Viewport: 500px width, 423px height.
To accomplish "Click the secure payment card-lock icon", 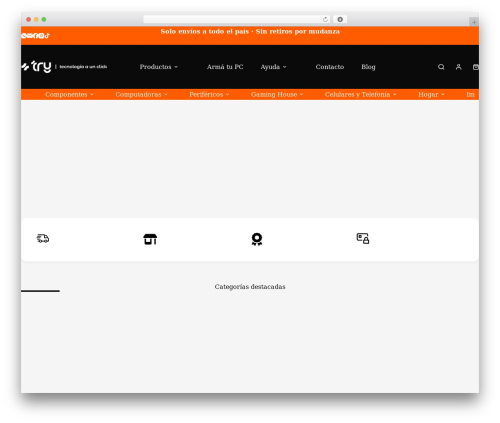I will point(363,238).
